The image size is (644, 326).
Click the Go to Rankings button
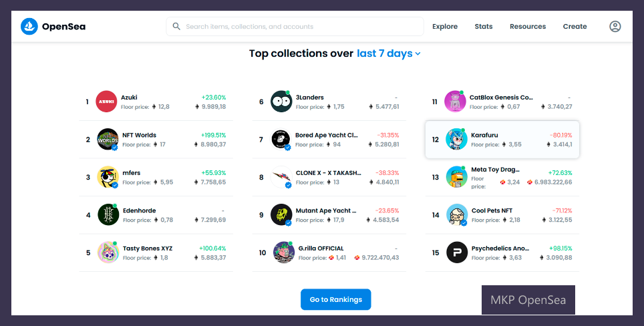pos(335,299)
